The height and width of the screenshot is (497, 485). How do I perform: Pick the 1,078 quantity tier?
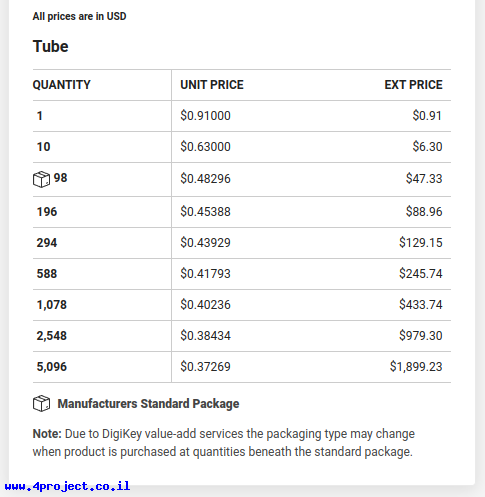click(242, 305)
